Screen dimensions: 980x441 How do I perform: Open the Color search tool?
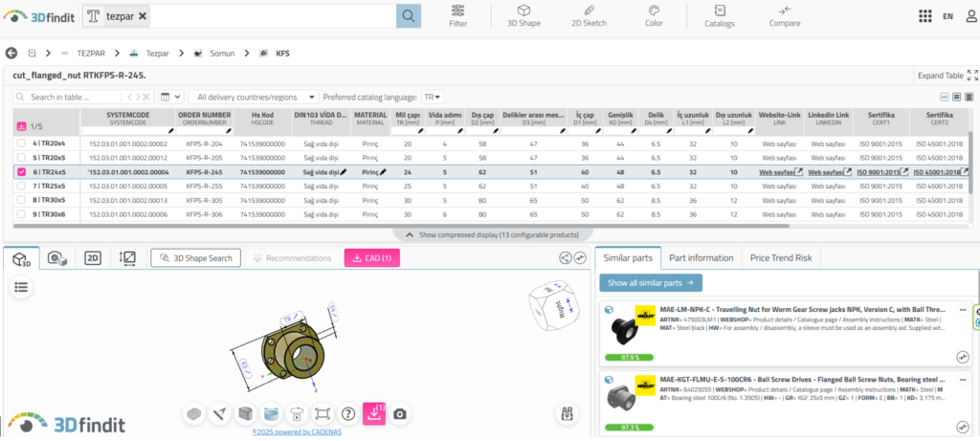pyautogui.click(x=654, y=16)
